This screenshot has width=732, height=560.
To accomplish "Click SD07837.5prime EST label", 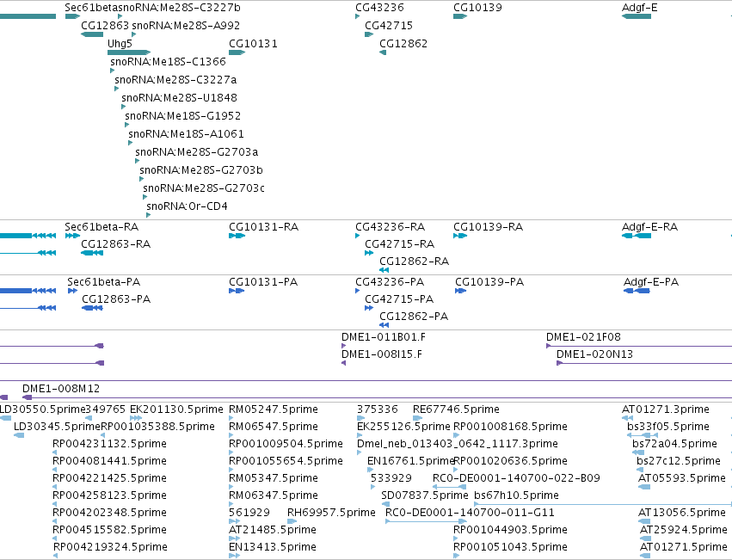I will coord(425,495).
